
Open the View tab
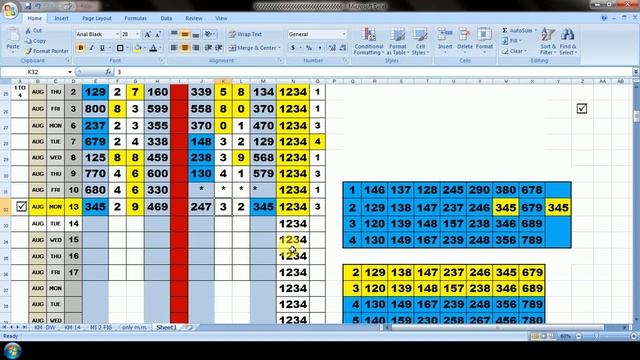point(221,18)
